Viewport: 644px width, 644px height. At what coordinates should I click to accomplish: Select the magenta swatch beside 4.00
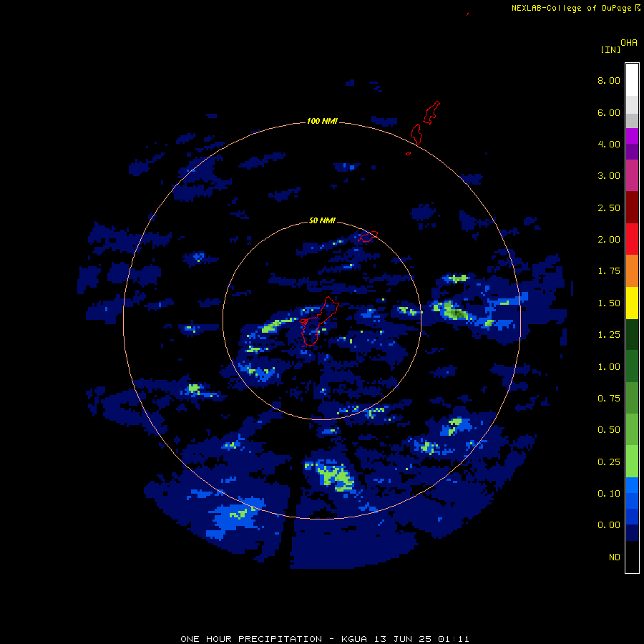[x=632, y=137]
